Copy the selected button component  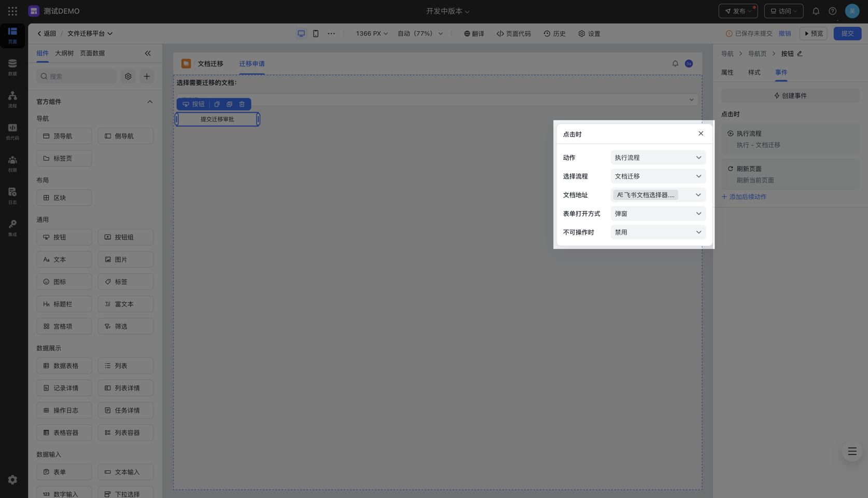pos(217,104)
